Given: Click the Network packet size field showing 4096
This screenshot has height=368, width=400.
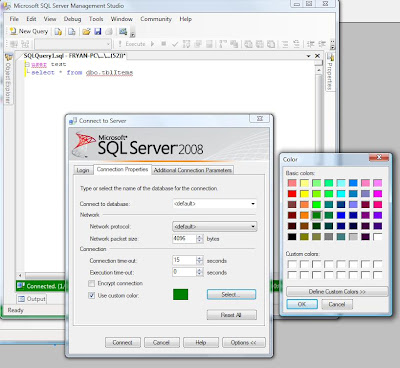Looking at the screenshot, I should tap(184, 239).
